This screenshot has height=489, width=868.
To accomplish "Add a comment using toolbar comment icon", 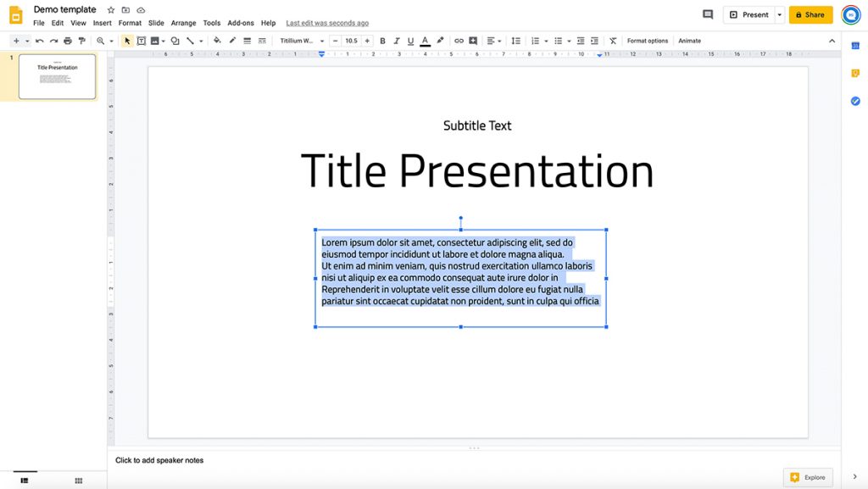I will pos(473,41).
